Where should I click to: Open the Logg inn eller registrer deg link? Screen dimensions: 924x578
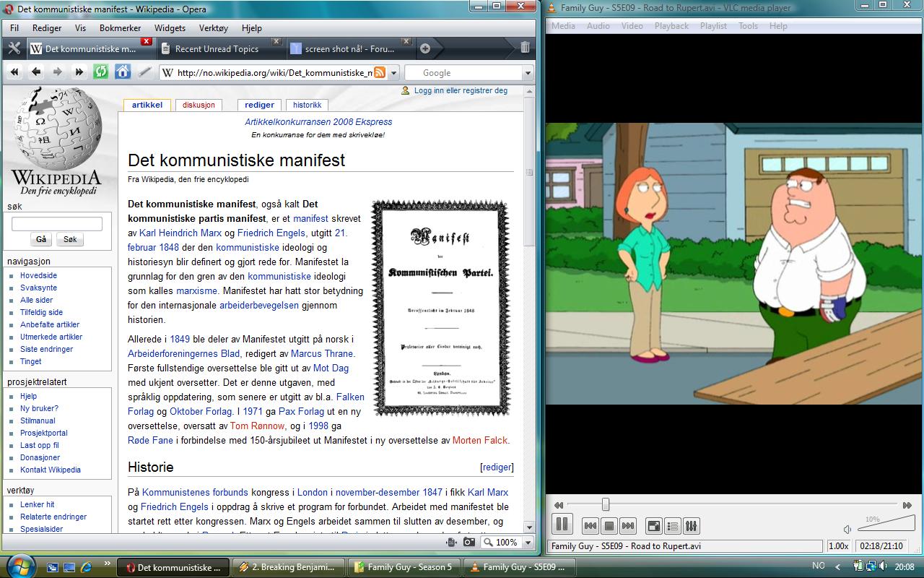coord(461,90)
